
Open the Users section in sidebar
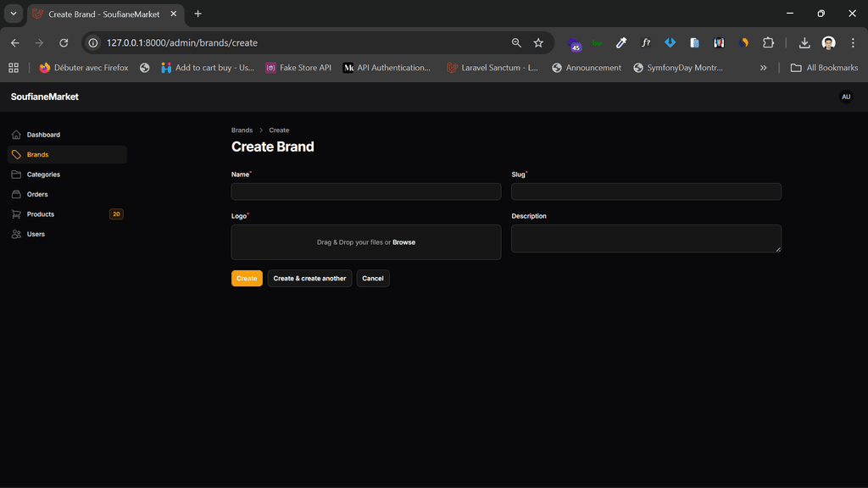(x=36, y=234)
